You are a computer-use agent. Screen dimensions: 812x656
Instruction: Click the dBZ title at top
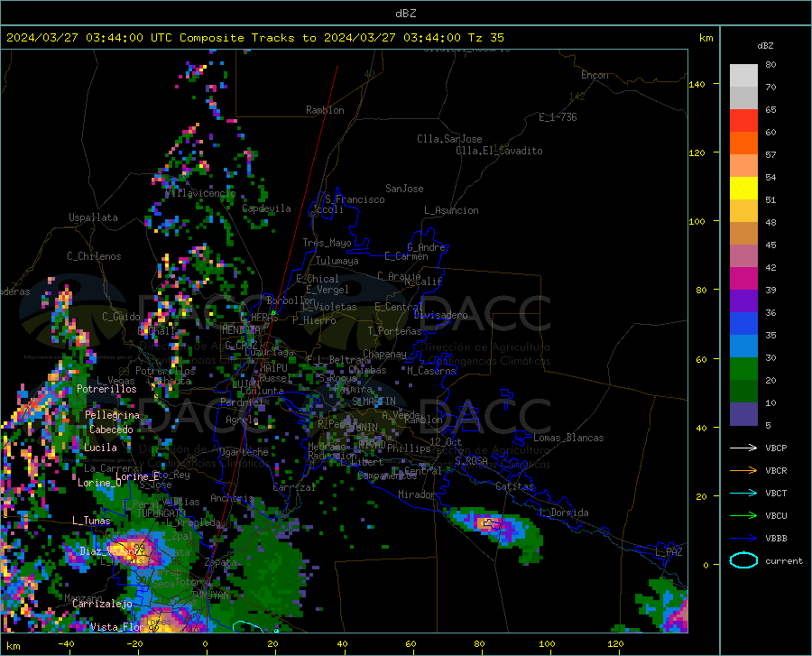pyautogui.click(x=405, y=14)
